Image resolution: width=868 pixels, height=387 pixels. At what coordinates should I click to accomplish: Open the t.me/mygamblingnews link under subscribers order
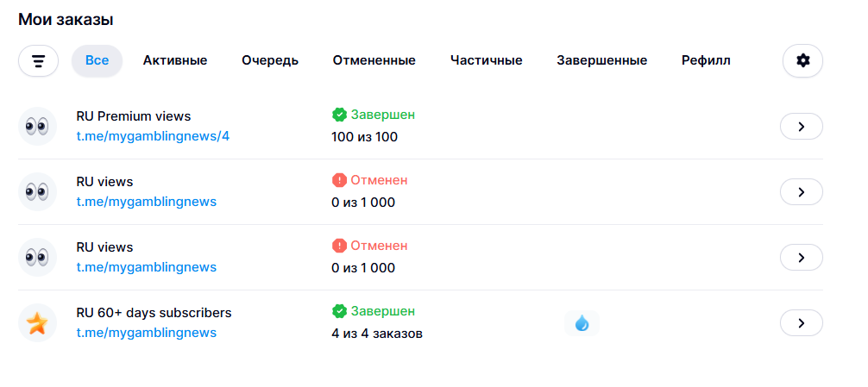(146, 333)
